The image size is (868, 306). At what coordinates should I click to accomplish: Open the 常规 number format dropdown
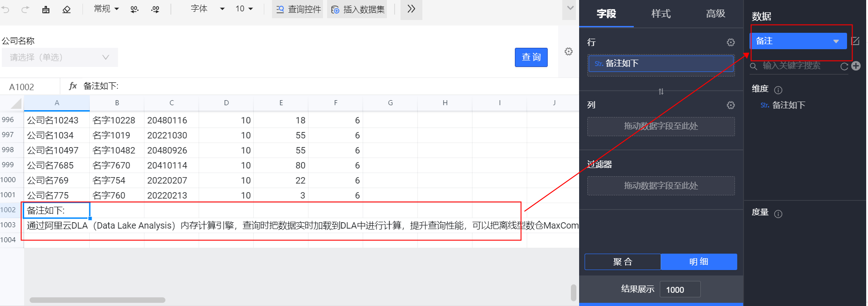(x=106, y=9)
